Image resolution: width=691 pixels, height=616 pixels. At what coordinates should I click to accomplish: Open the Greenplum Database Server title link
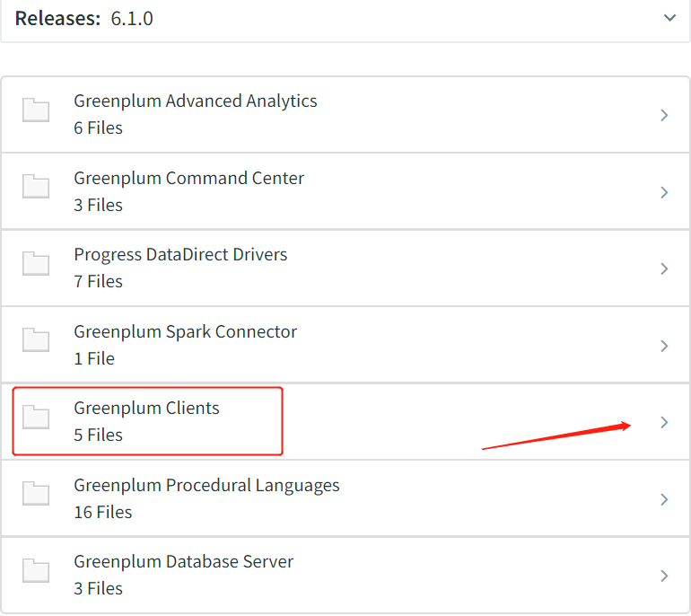pyautogui.click(x=183, y=562)
